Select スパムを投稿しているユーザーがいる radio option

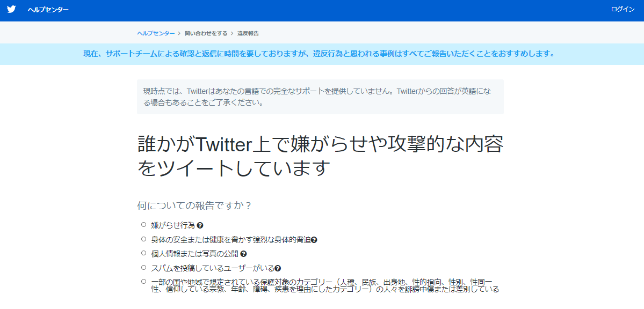pyautogui.click(x=143, y=267)
